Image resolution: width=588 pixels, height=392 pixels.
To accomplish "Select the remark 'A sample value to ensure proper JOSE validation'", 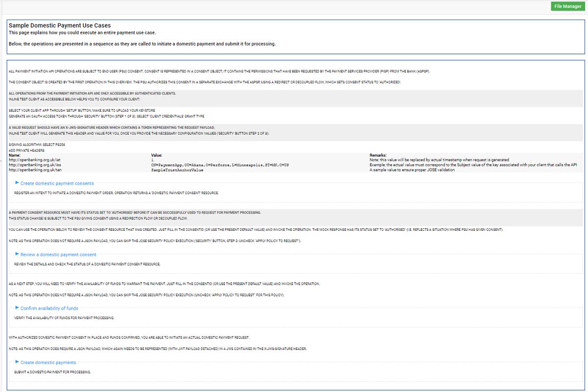I will point(412,170).
